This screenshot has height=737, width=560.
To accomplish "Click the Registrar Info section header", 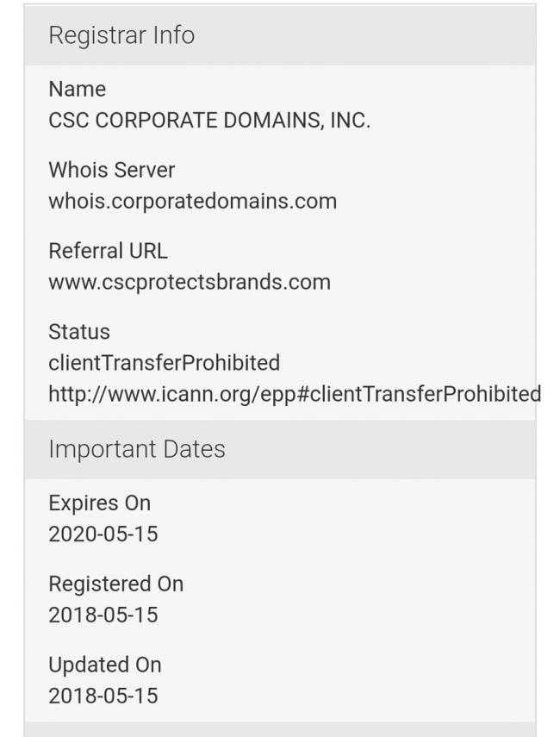I will 121,35.
